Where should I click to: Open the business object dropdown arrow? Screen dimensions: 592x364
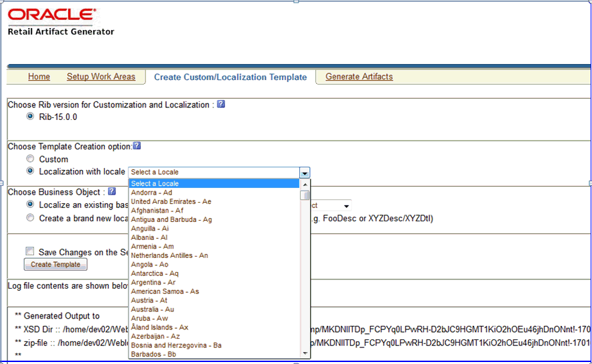[346, 206]
